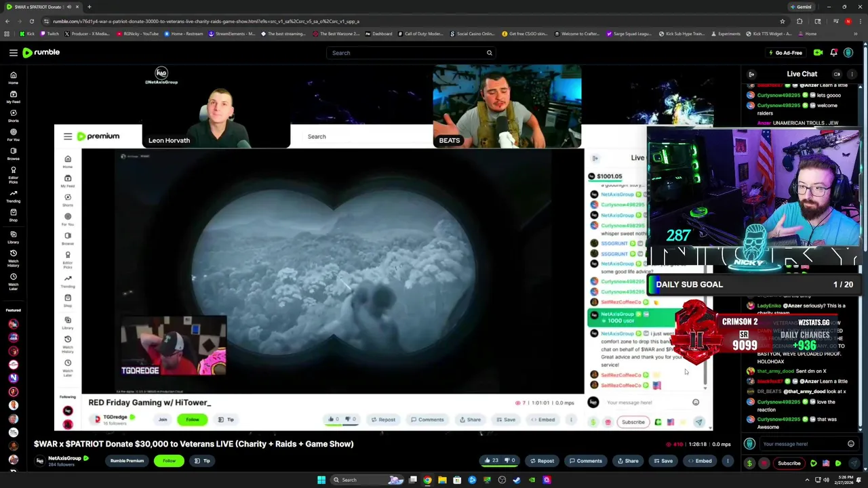Open the For You sidebar section

(13, 136)
